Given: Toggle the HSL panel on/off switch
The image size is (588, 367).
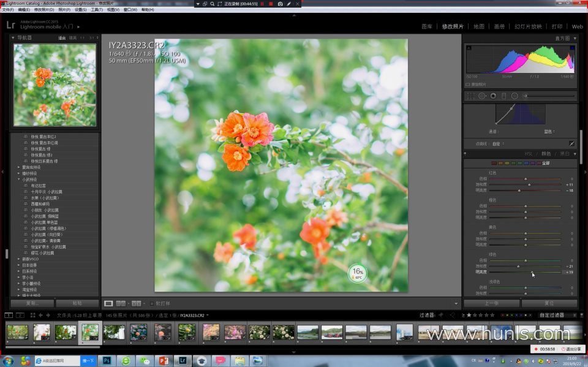Looking at the screenshot, I should point(466,154).
